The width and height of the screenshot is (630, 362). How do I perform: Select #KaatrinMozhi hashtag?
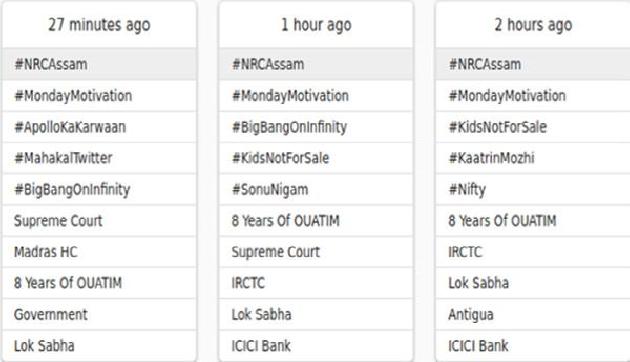click(x=533, y=158)
